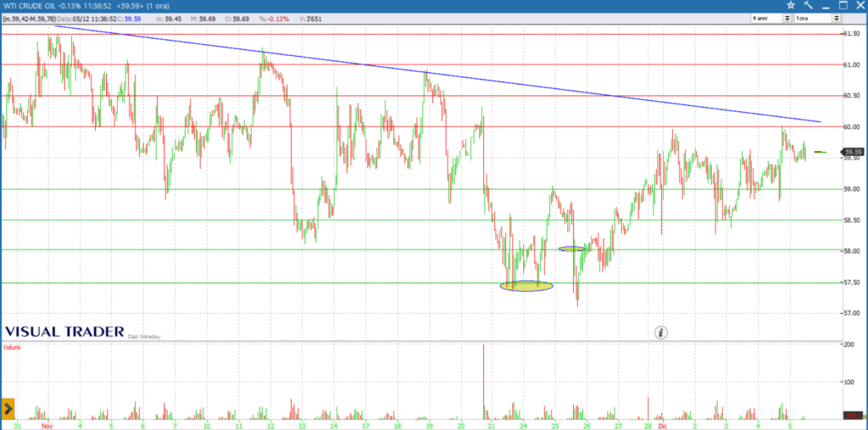Close the WTI CRUDE OIL chart window
868x430 pixels.
coord(860,5)
